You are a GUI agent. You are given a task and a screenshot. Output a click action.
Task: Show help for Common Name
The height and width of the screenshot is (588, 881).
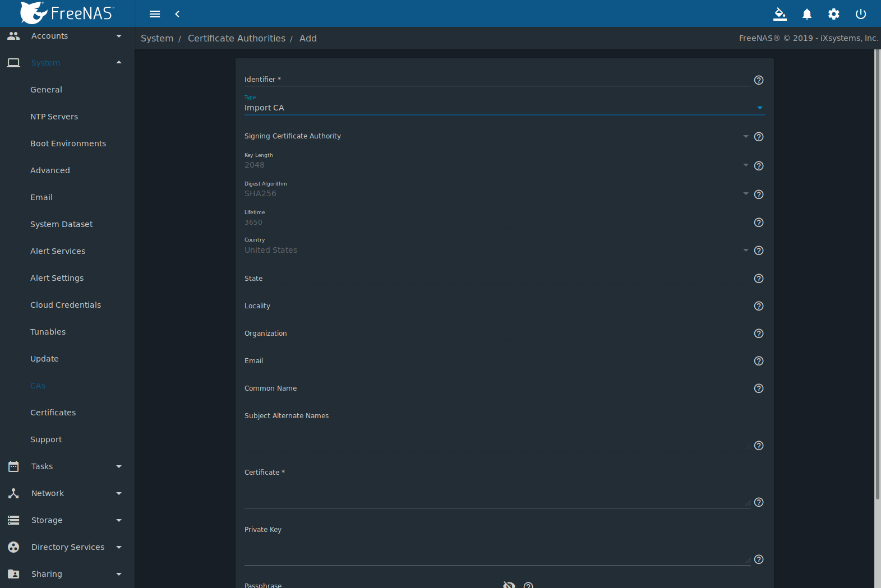point(759,388)
